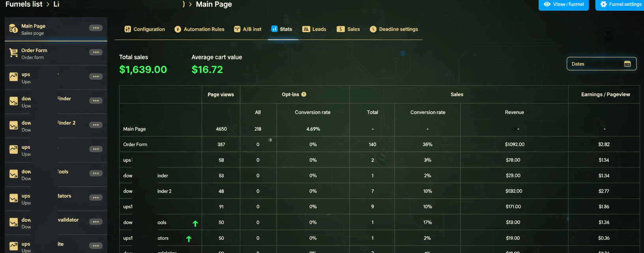Viewport: 644px width, 253px height.
Task: Click the Opt-ins info icon
Action: (304, 94)
